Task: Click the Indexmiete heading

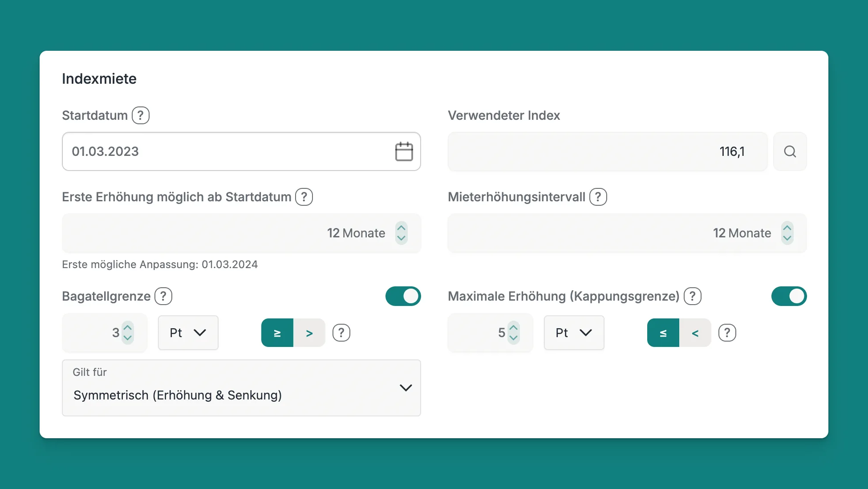Action: pos(99,79)
